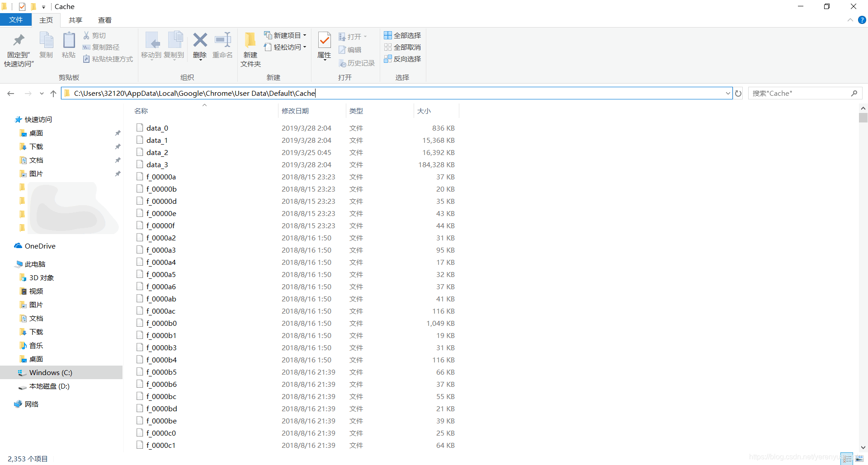Sort by Type (类型) column header
Viewport: 868px width, 465px height.
(356, 111)
